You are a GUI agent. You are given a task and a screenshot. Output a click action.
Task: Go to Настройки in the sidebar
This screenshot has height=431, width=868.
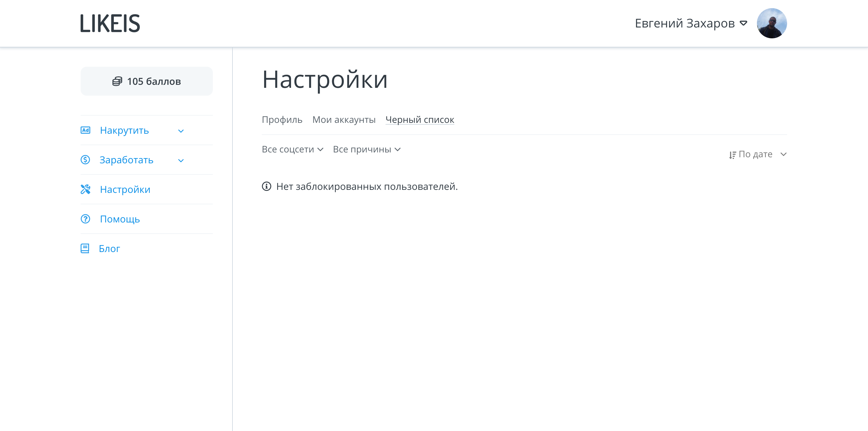point(125,189)
